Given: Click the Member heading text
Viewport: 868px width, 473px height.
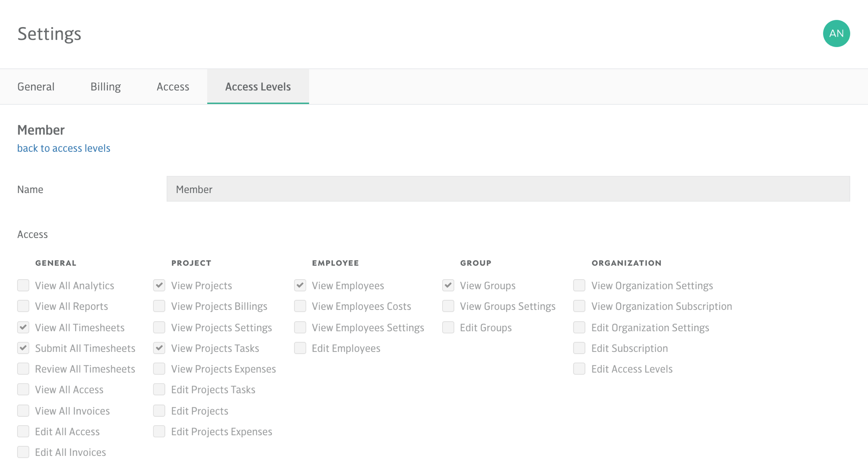Looking at the screenshot, I should coord(41,130).
